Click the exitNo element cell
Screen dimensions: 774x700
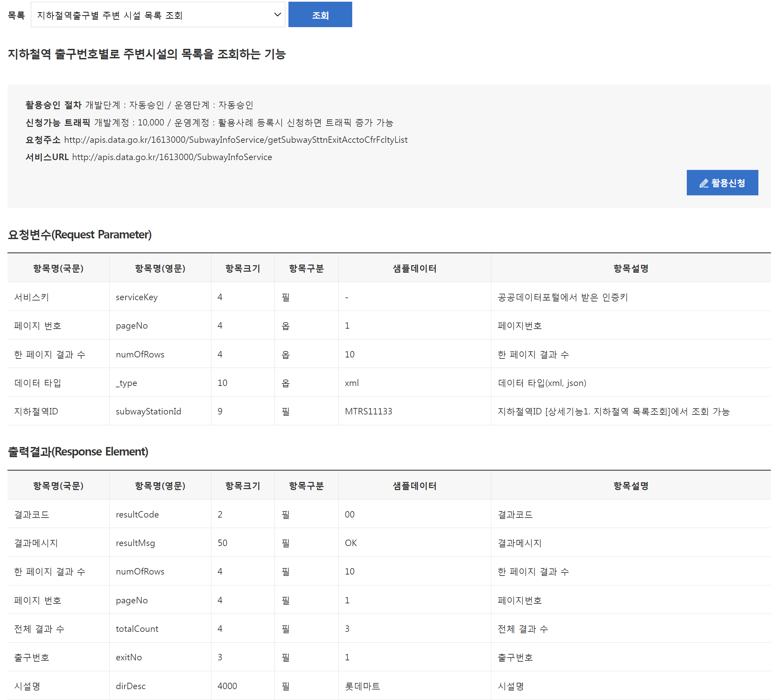click(129, 657)
